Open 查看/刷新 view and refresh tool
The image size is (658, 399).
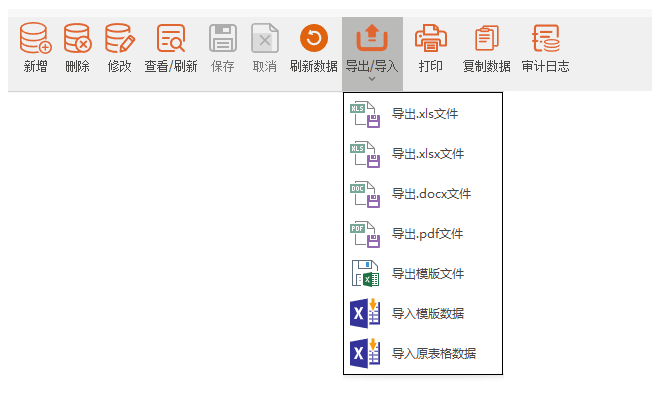point(171,48)
